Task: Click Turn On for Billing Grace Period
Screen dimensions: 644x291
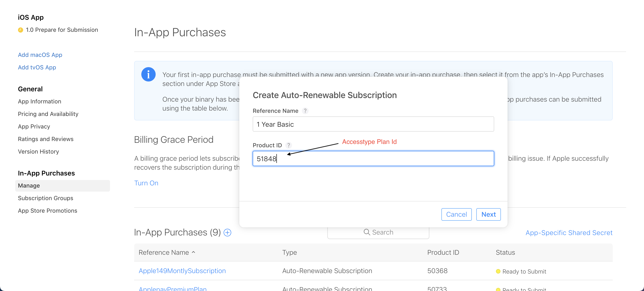Action: (146, 183)
